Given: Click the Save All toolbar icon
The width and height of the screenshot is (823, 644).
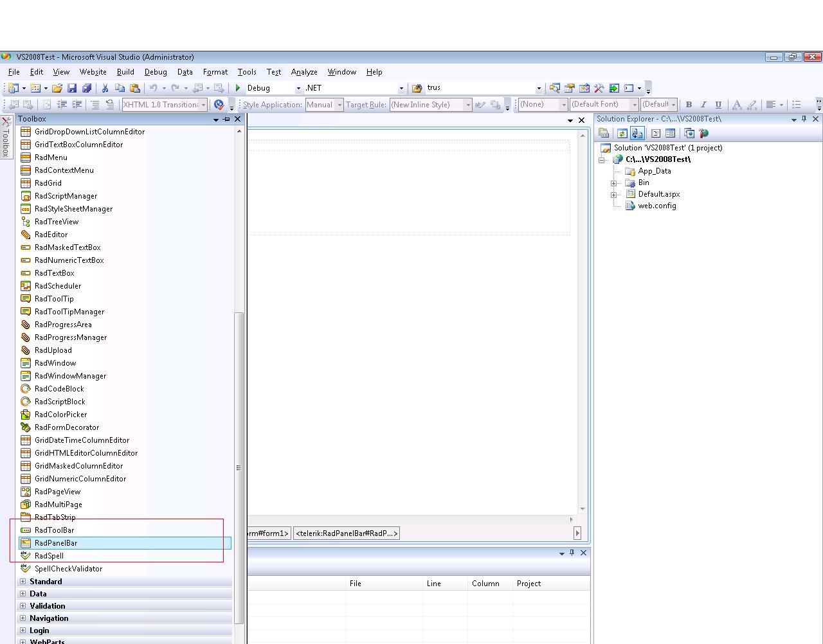Looking at the screenshot, I should pyautogui.click(x=87, y=88).
